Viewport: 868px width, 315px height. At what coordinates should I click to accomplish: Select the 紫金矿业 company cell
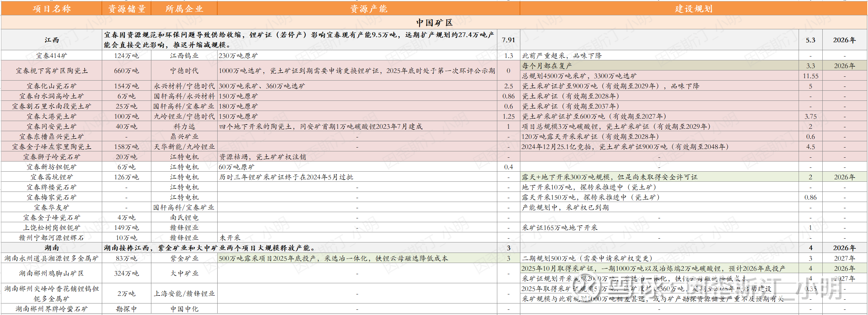(x=184, y=258)
